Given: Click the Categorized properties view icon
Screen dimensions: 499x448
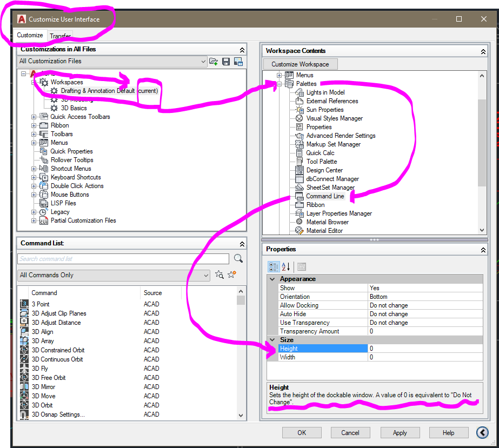Looking at the screenshot, I should point(274,266).
